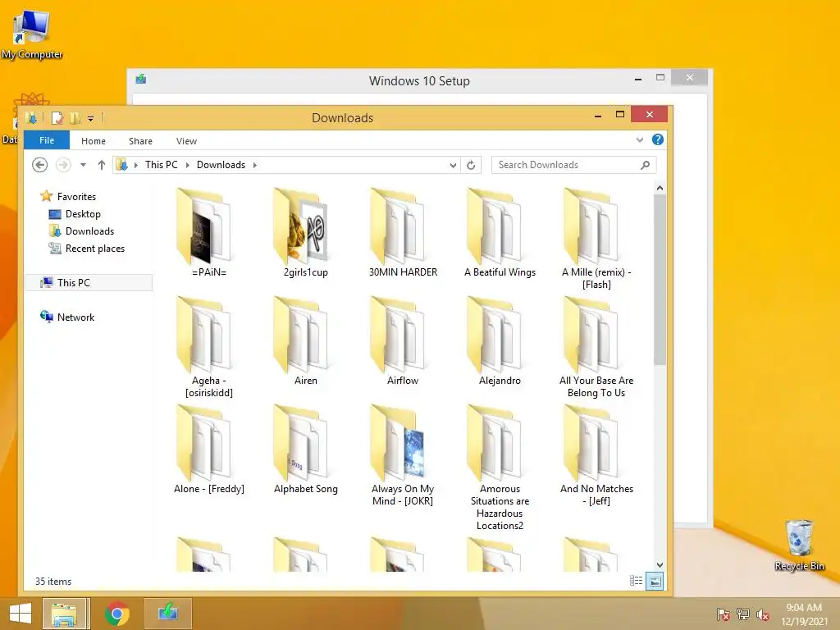This screenshot has height=630, width=840.
Task: Click File Explorer taskbar button
Action: [64, 614]
